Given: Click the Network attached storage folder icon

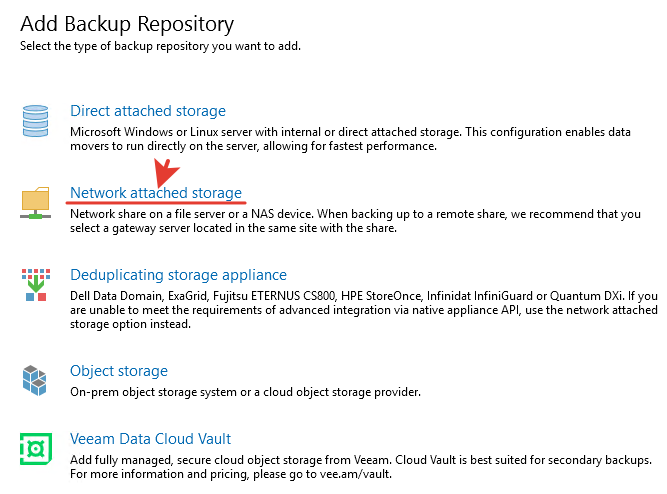Looking at the screenshot, I should [x=35, y=201].
